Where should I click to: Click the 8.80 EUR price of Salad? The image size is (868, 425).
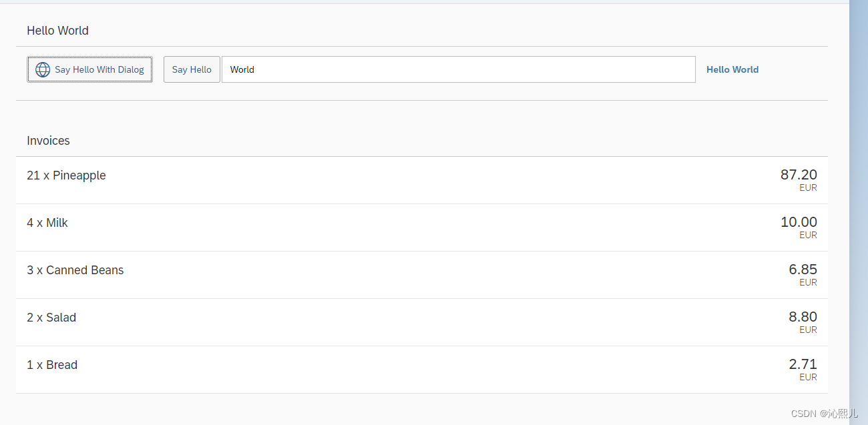click(803, 316)
